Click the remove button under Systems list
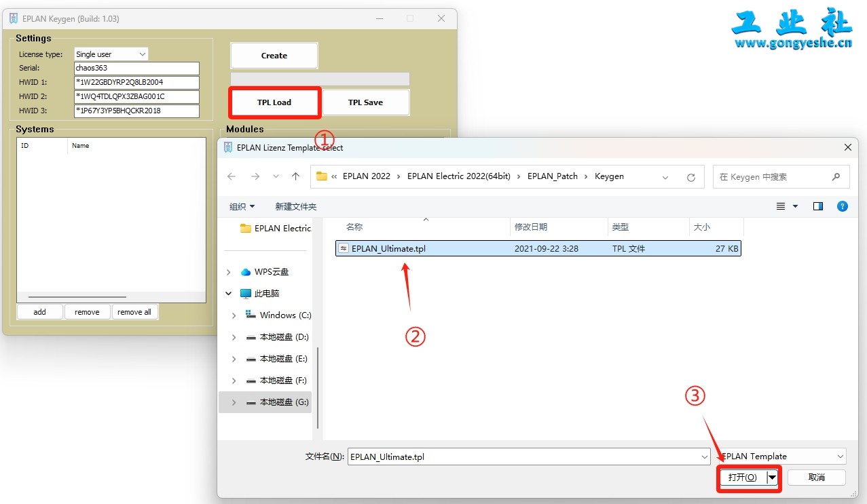Screen dimensions: 867x504 pyautogui.click(x=87, y=312)
